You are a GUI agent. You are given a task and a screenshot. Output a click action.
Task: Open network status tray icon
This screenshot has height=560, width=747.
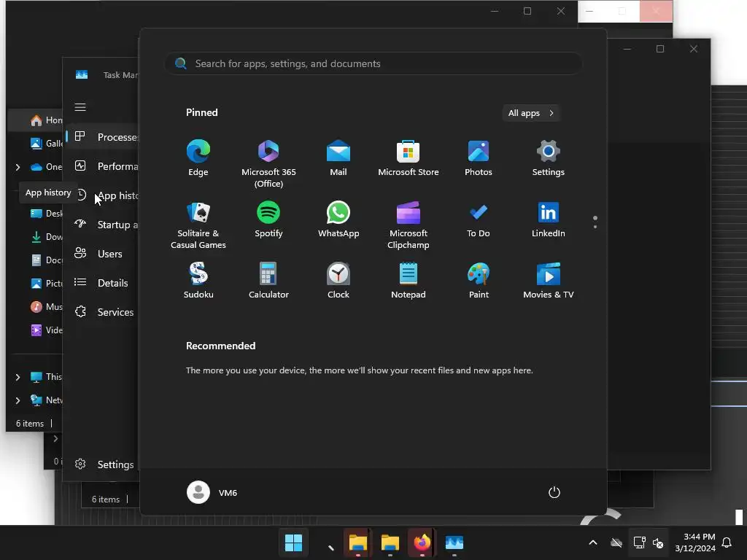639,542
